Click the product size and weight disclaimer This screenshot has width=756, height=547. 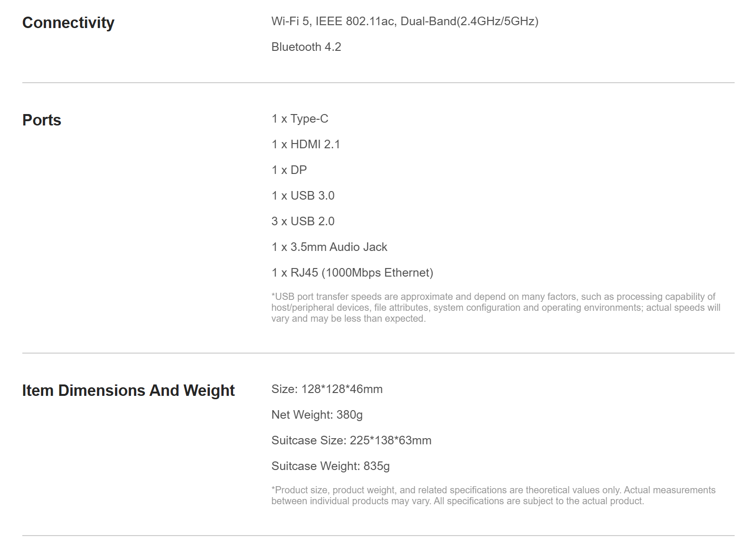493,496
